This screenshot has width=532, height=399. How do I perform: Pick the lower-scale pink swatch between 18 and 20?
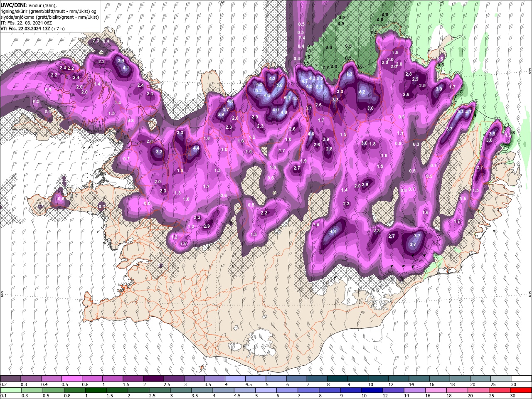pyautogui.click(x=456, y=390)
